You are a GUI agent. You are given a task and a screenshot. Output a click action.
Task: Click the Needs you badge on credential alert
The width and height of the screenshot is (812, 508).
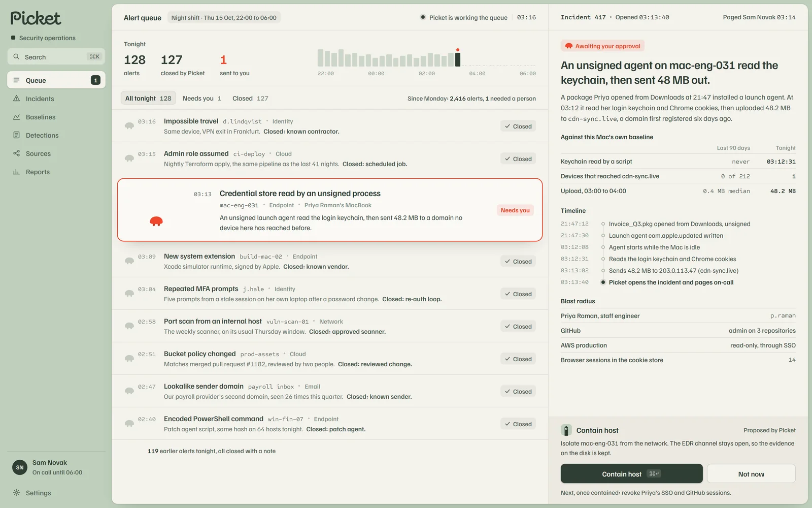point(515,210)
